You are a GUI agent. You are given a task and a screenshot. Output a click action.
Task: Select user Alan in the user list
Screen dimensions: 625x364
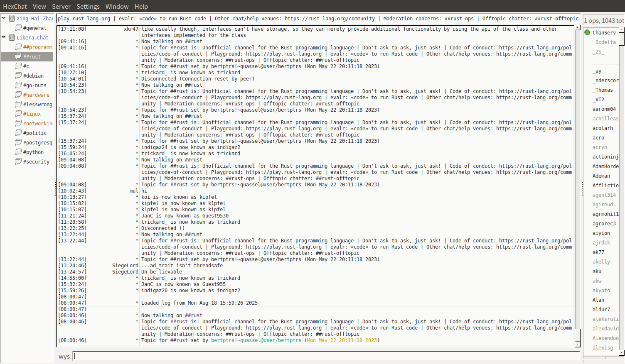[598, 300]
